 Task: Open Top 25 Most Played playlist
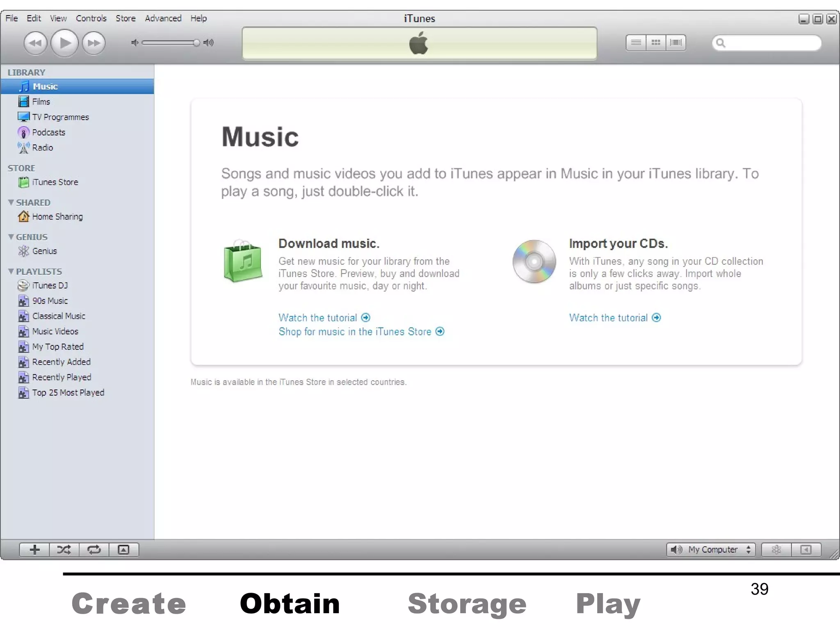[77, 393]
